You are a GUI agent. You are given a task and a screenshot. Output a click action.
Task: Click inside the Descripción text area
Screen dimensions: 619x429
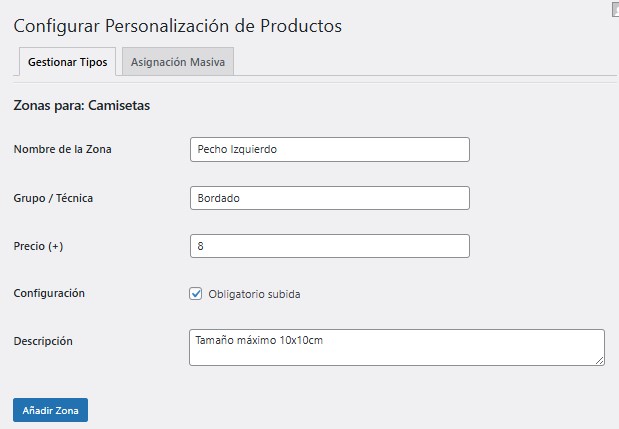[x=396, y=348]
